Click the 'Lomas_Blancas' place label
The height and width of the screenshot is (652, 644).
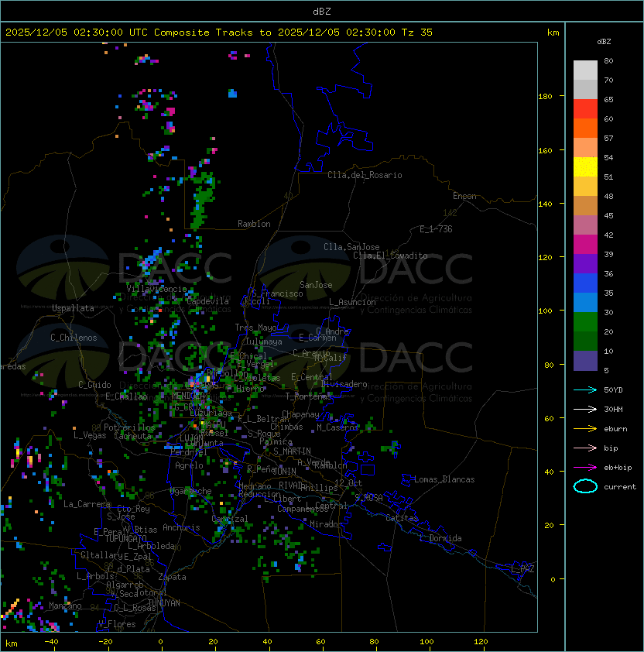point(444,479)
